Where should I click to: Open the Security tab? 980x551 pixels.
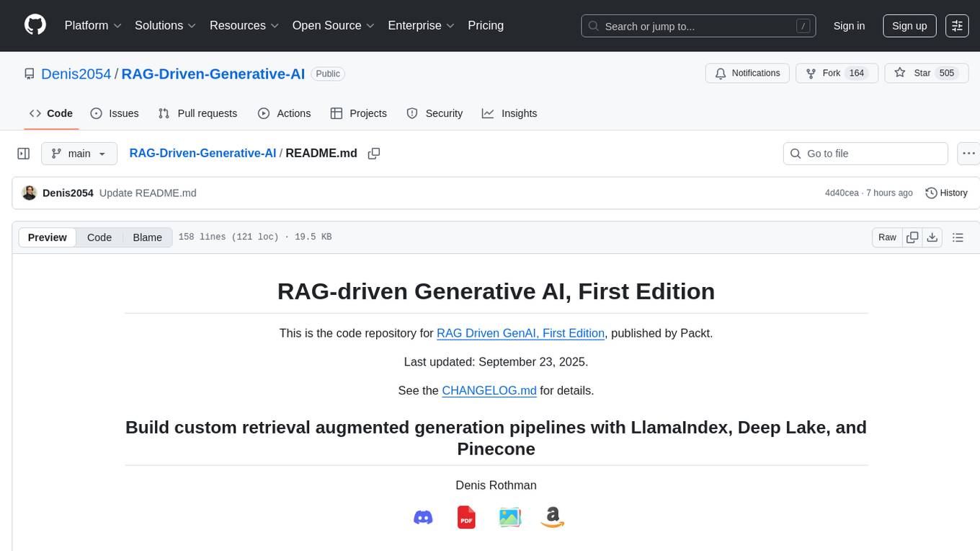coord(435,113)
